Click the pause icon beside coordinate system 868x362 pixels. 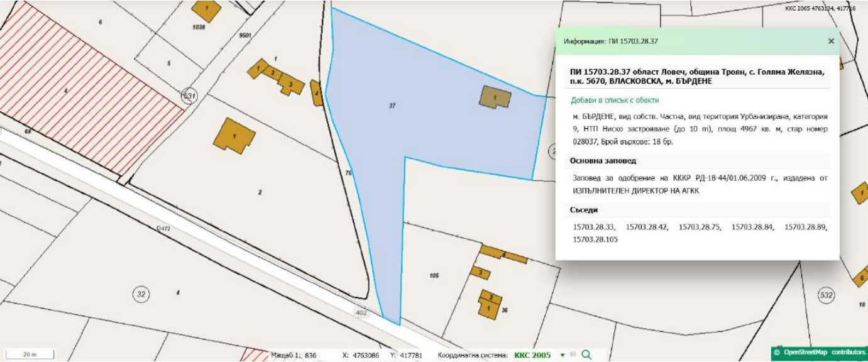[x=573, y=354]
